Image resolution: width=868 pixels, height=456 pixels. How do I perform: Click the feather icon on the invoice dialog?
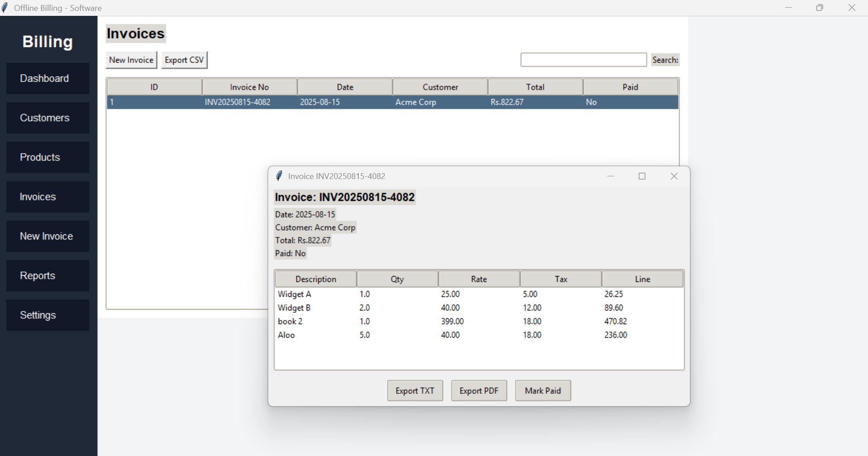click(279, 176)
